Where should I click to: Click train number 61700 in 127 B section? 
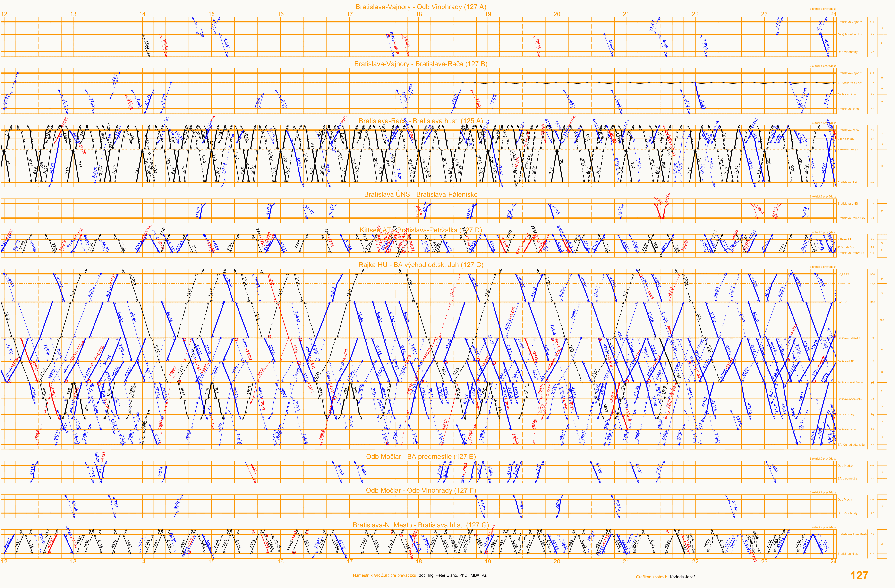[x=804, y=93]
